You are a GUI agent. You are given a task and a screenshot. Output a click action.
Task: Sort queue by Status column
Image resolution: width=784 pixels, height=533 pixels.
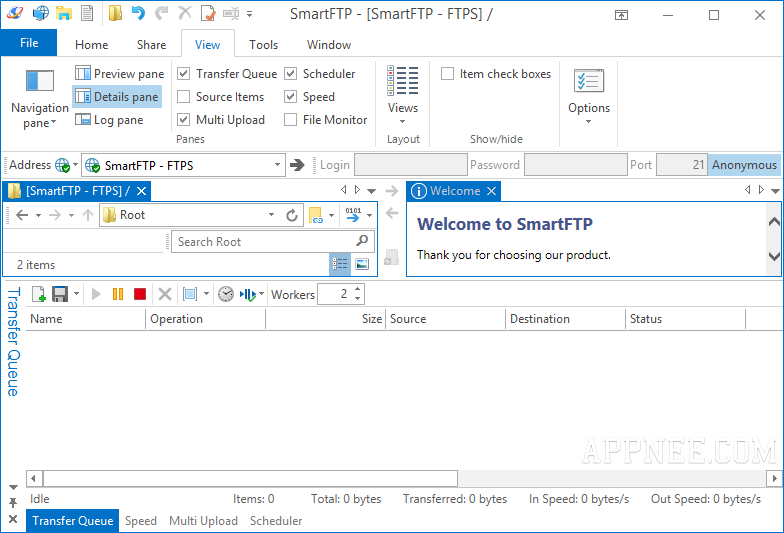[x=685, y=319]
